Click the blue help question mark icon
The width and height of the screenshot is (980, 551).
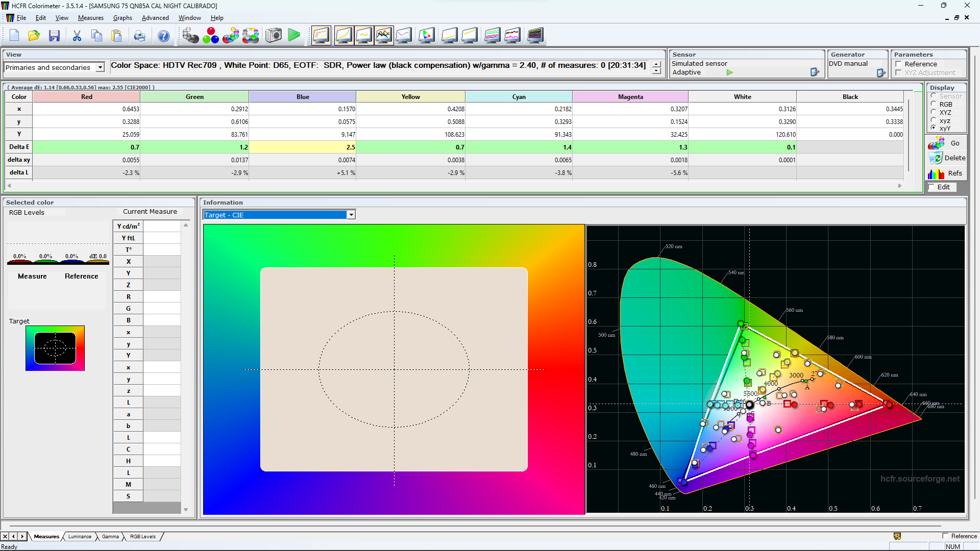(163, 36)
